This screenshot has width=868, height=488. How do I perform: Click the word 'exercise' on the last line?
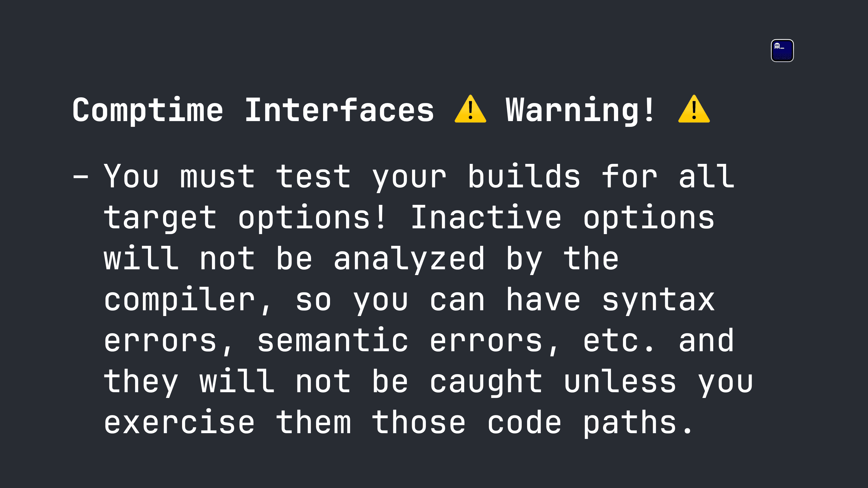click(x=179, y=423)
